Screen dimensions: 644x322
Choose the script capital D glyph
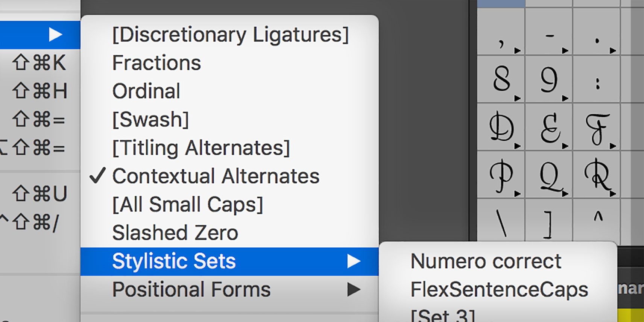coord(501,127)
